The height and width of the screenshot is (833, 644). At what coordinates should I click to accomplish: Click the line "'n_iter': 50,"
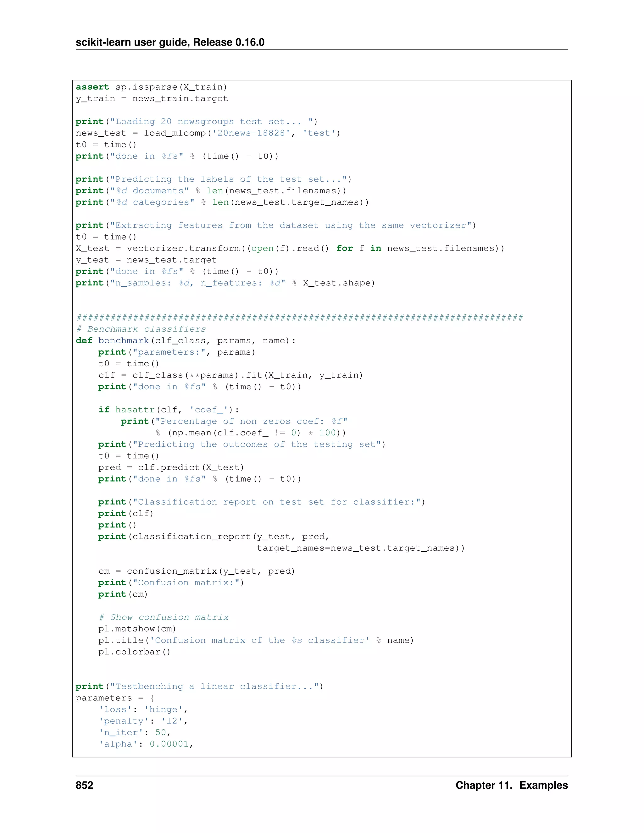(x=134, y=733)
